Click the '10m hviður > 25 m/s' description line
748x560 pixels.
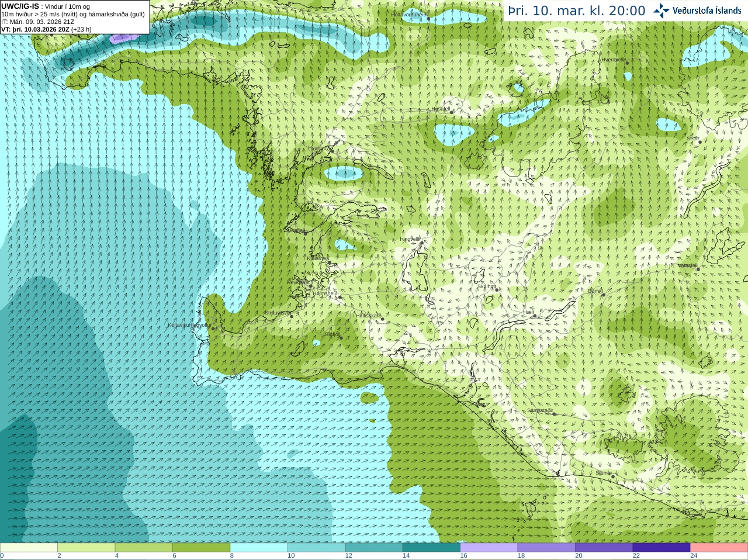(x=73, y=14)
